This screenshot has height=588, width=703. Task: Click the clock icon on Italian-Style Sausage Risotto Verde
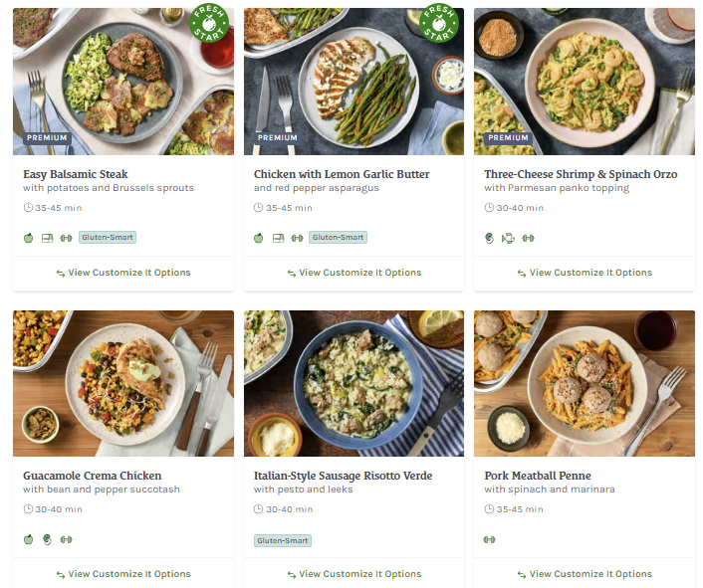pyautogui.click(x=259, y=509)
